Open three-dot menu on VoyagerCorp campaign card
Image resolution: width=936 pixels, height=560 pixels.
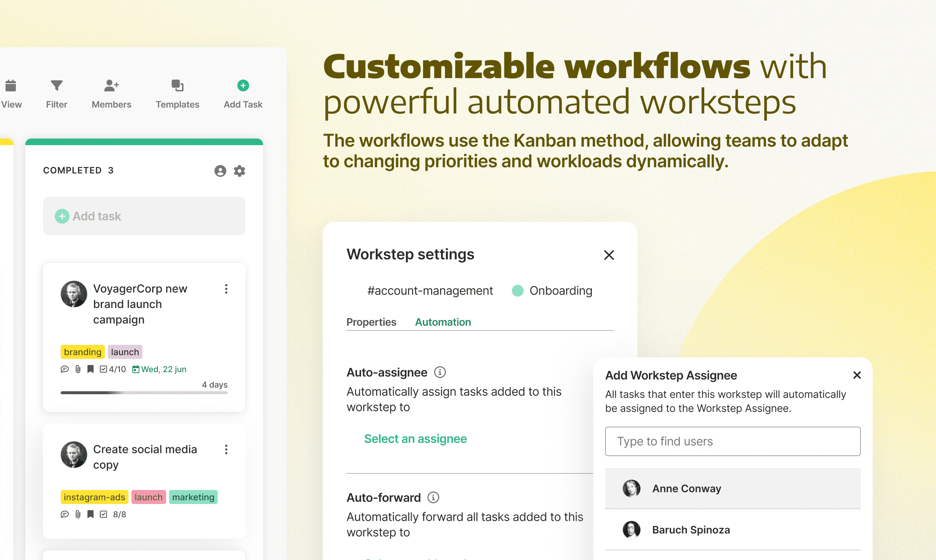click(x=227, y=289)
